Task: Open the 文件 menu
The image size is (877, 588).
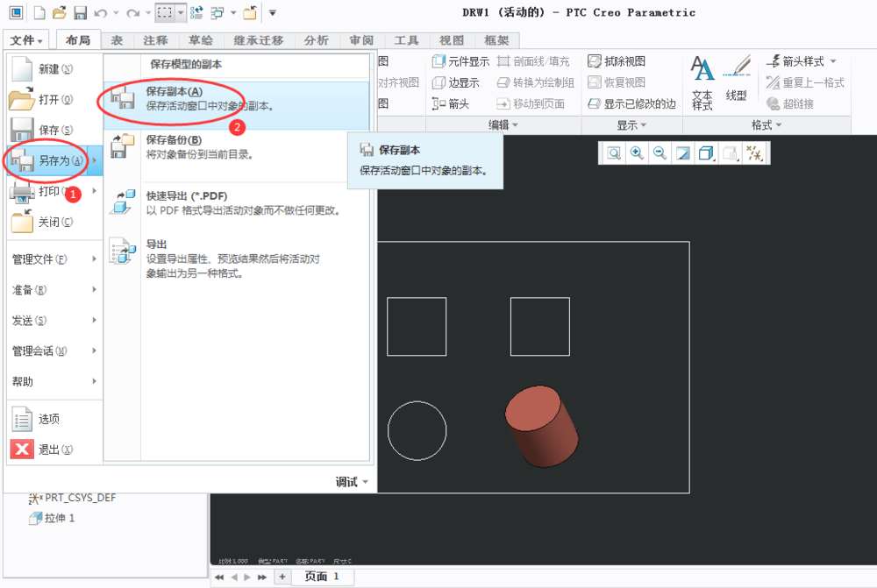Action: point(25,40)
